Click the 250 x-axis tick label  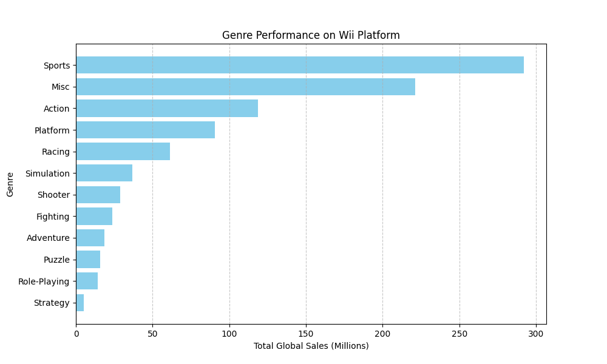(459, 332)
